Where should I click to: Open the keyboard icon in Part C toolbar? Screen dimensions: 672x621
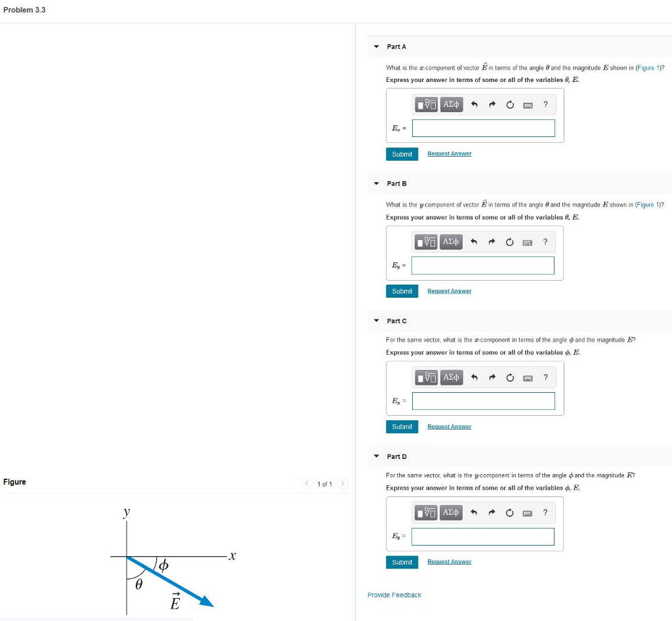pyautogui.click(x=528, y=377)
